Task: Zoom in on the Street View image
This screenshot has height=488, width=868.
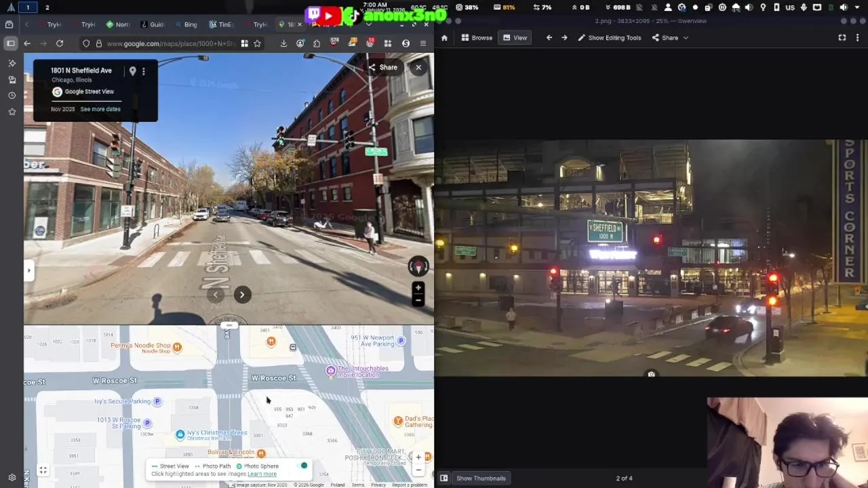Action: 418,287
